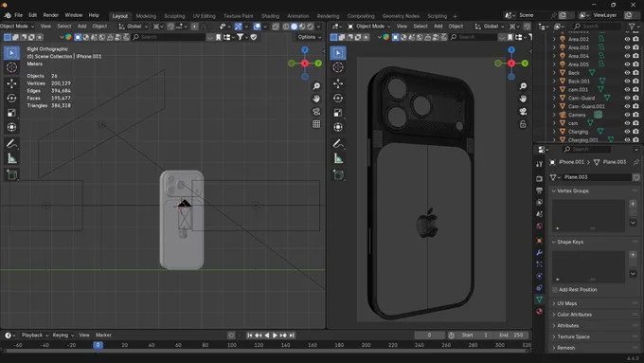Screen dimensions: 644x363
Task: Jump to the end frame
Action: pyautogui.click(x=292, y=336)
